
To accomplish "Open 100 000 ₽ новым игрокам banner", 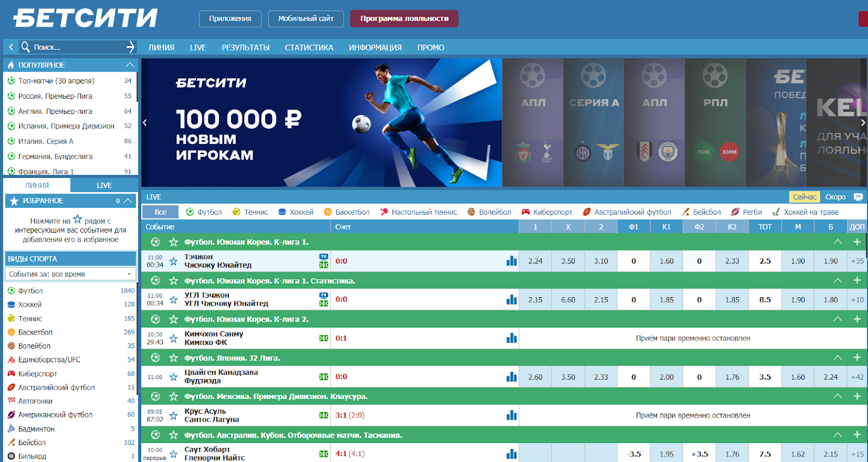I will 322,123.
